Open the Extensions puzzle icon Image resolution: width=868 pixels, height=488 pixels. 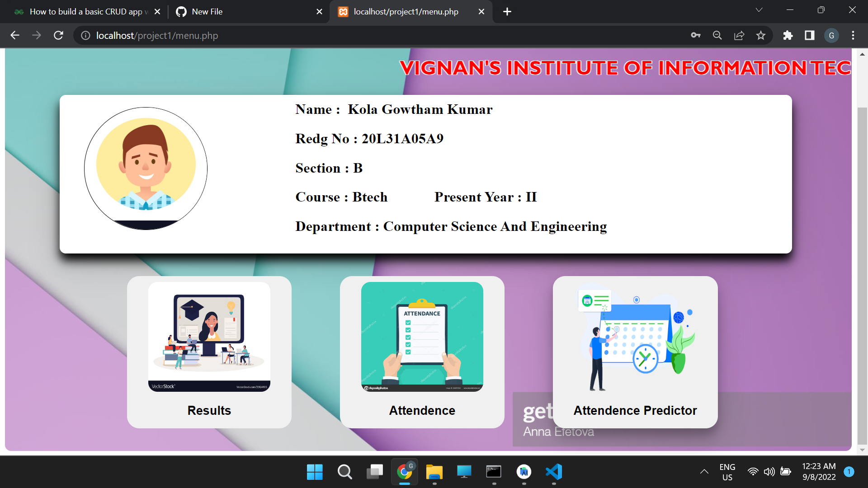pos(788,35)
